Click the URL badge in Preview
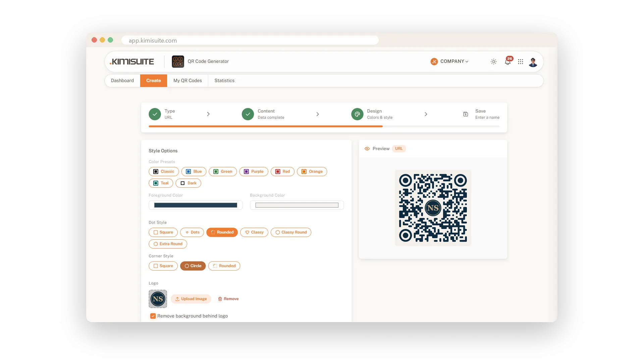The width and height of the screenshot is (644, 362). click(399, 149)
